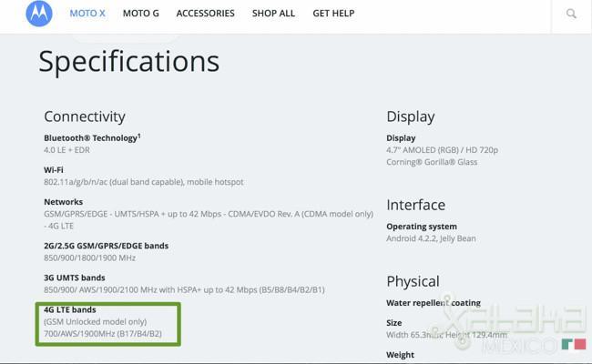Image resolution: width=592 pixels, height=364 pixels.
Task: Click the '802.11a/g/b/n/ac' Wi-Fi value
Action: point(144,182)
